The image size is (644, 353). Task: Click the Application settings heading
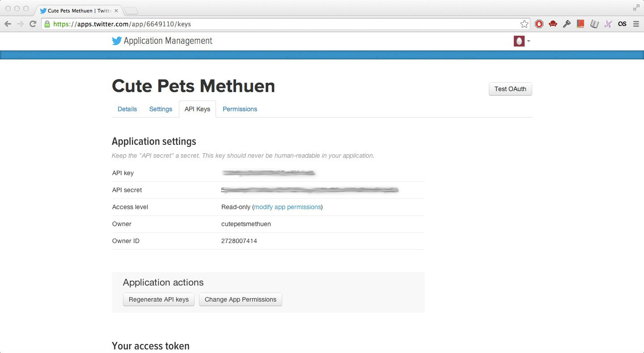[x=154, y=142]
